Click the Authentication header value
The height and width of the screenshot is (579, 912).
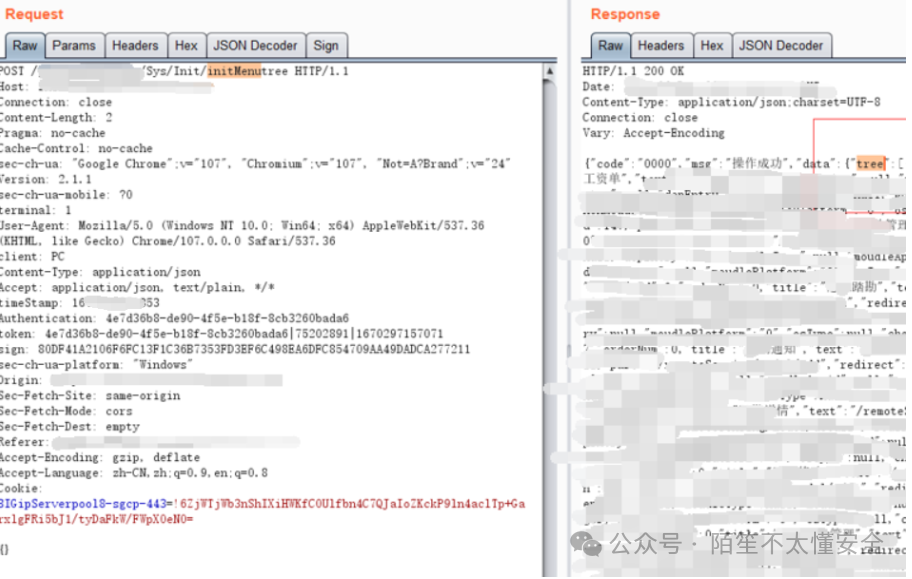point(227,318)
